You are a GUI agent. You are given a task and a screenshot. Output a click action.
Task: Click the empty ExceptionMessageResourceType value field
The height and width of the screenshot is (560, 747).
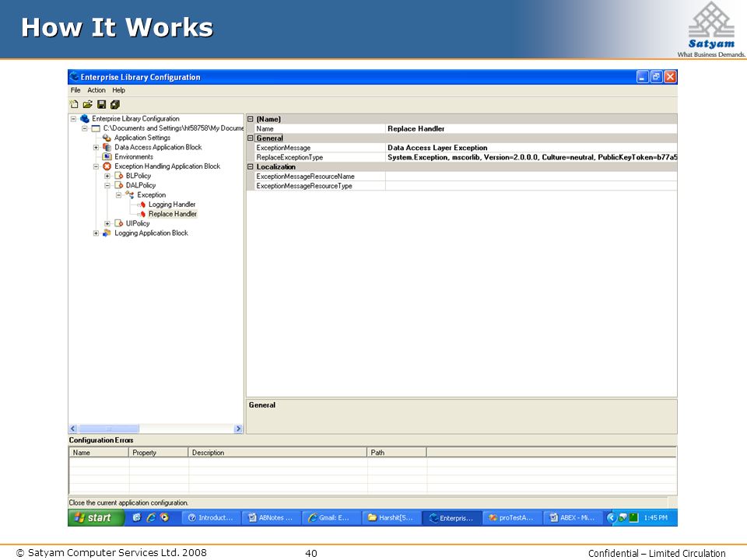click(x=531, y=186)
